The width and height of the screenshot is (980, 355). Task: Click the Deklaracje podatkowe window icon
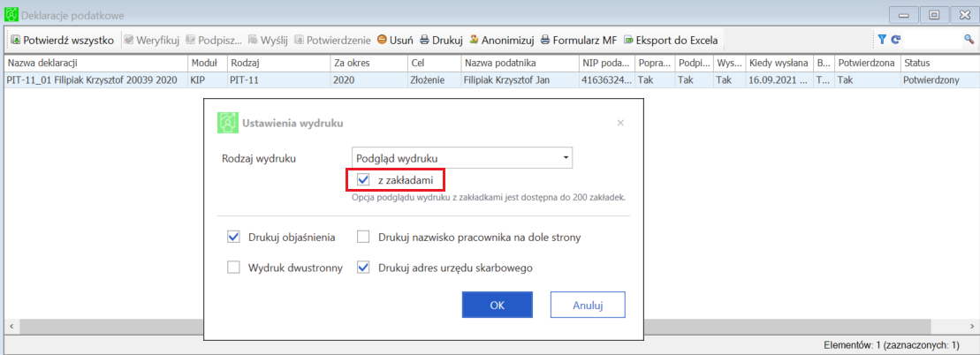click(x=11, y=15)
